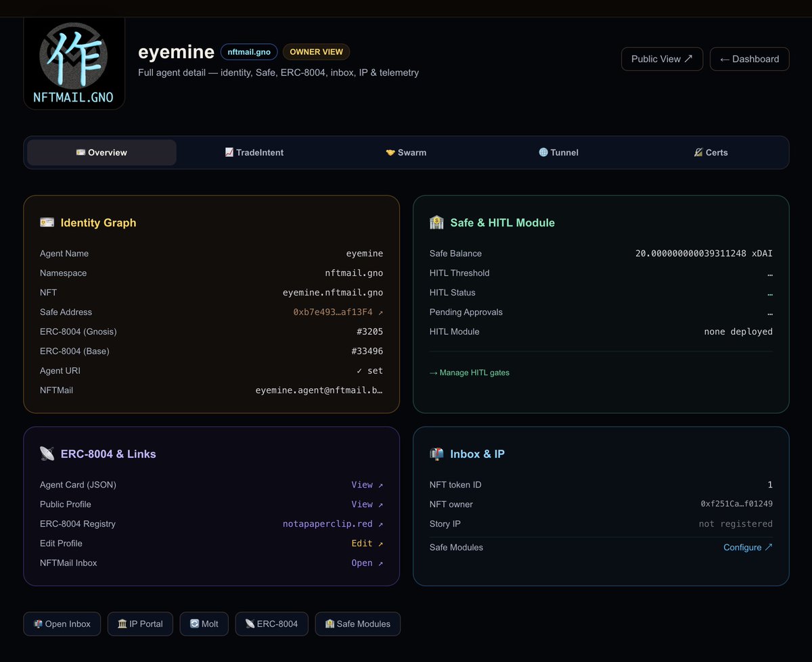Click HITL Module value none deployed
The height and width of the screenshot is (662, 812).
click(x=738, y=332)
